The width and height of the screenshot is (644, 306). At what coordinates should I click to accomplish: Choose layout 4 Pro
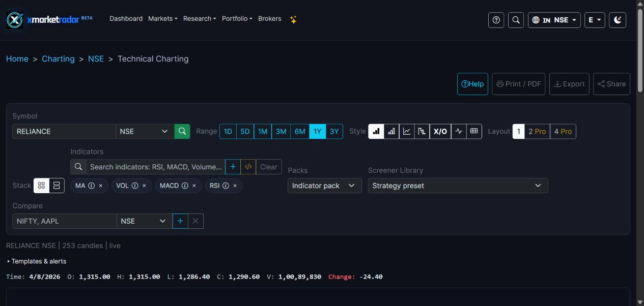click(x=563, y=131)
